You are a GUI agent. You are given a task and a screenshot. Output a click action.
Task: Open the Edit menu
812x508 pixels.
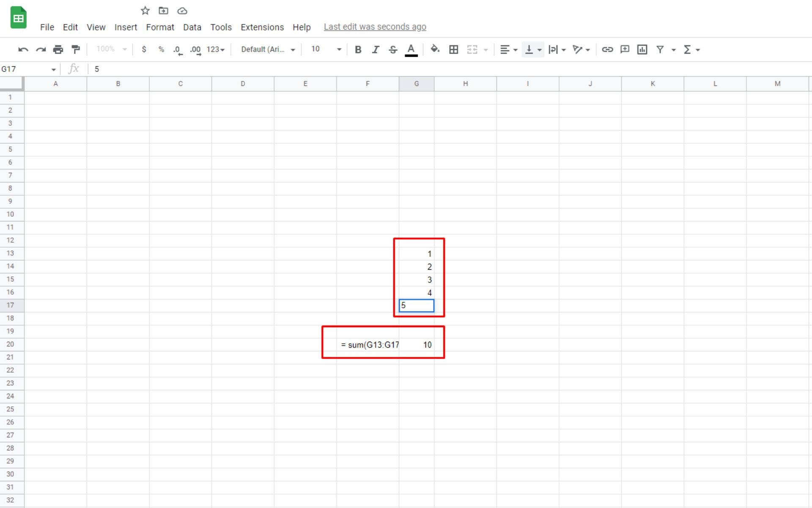coord(70,27)
